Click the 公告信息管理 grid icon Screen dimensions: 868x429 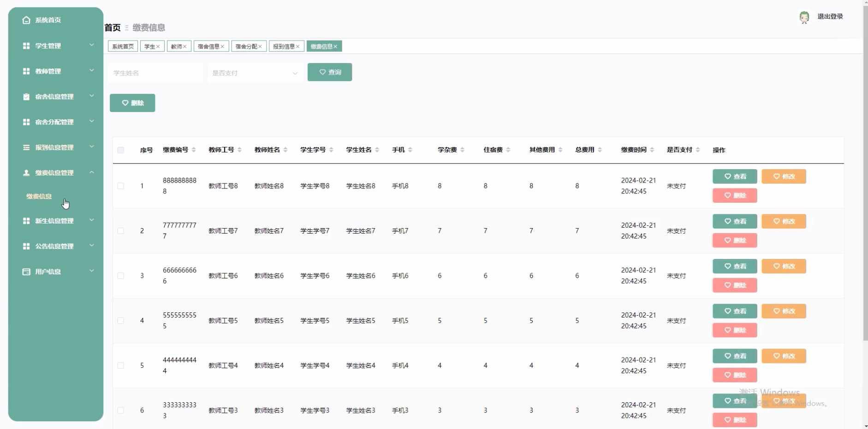[26, 246]
